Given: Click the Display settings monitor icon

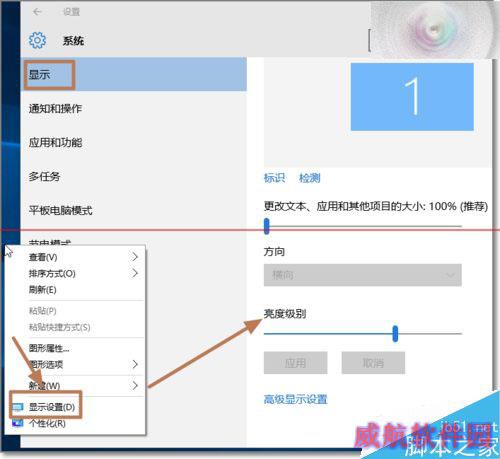Looking at the screenshot, I should pyautogui.click(x=18, y=407).
